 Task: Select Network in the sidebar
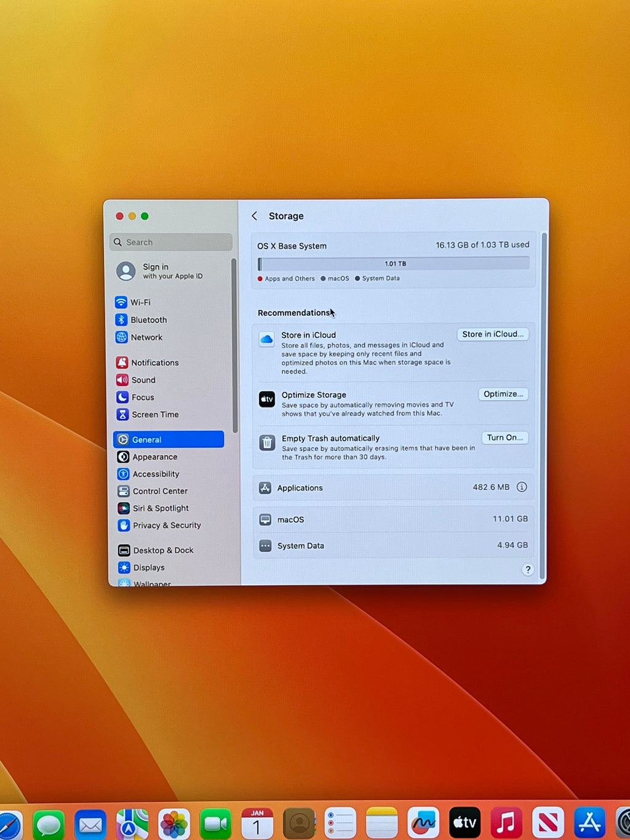[x=139, y=337]
